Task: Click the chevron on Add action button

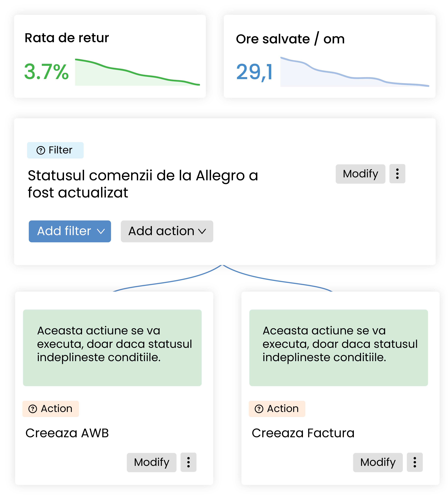Action: [202, 231]
